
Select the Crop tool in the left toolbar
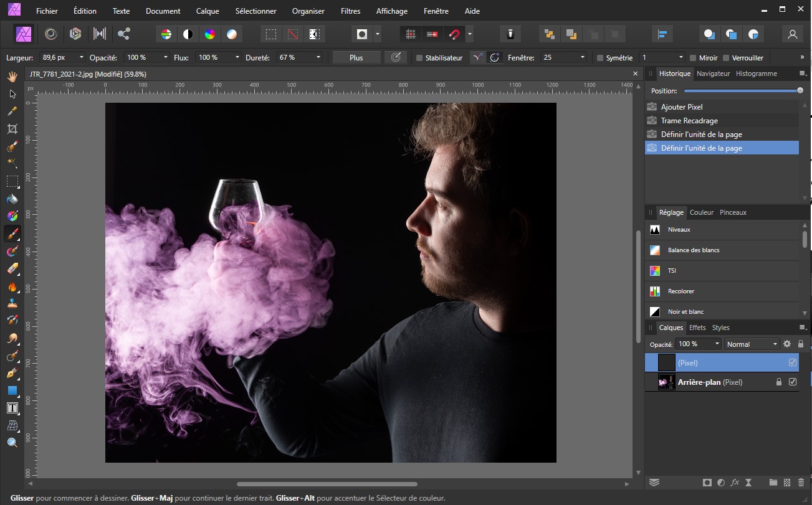[x=12, y=129]
